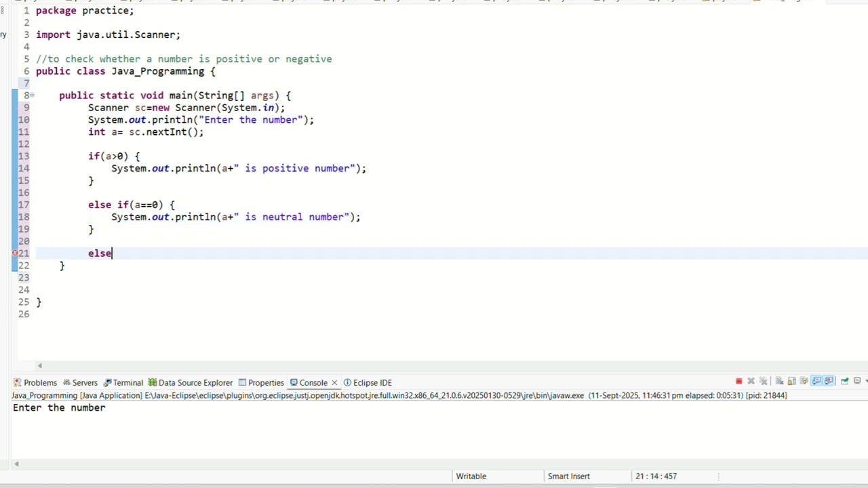Image resolution: width=868 pixels, height=488 pixels.
Task: Click the closing brace on line 22
Action: pyautogui.click(x=62, y=266)
